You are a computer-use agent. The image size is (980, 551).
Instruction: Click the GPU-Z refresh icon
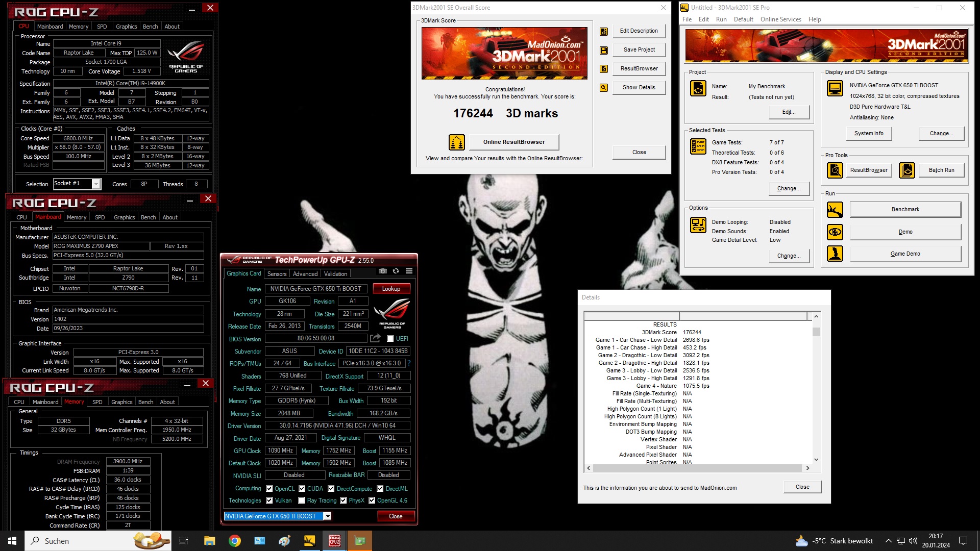(396, 271)
